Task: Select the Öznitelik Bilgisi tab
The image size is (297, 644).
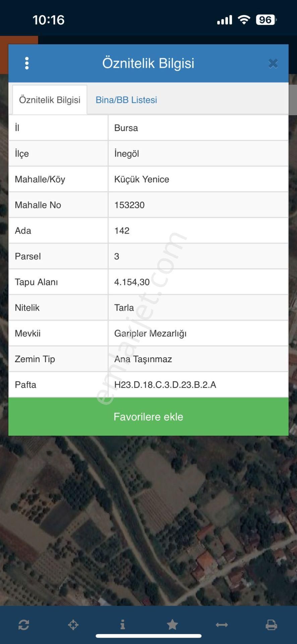Action: pyautogui.click(x=50, y=100)
